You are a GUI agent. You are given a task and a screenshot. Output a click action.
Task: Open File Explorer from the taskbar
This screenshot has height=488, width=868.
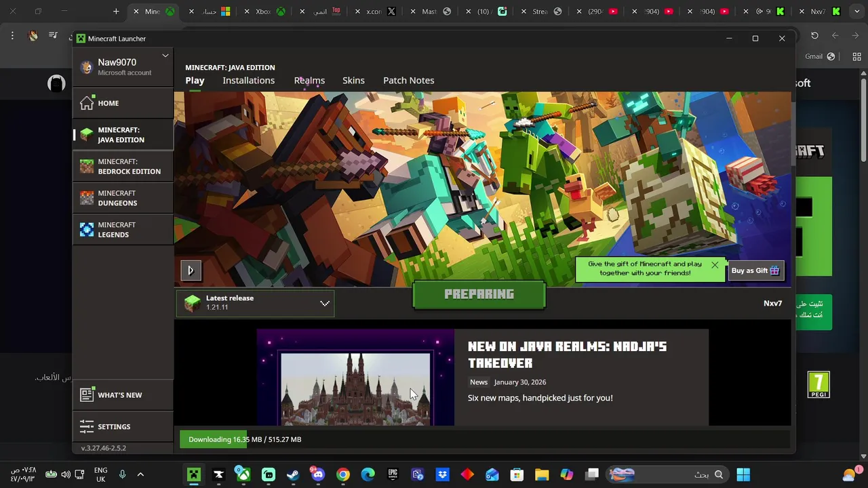tap(541, 474)
